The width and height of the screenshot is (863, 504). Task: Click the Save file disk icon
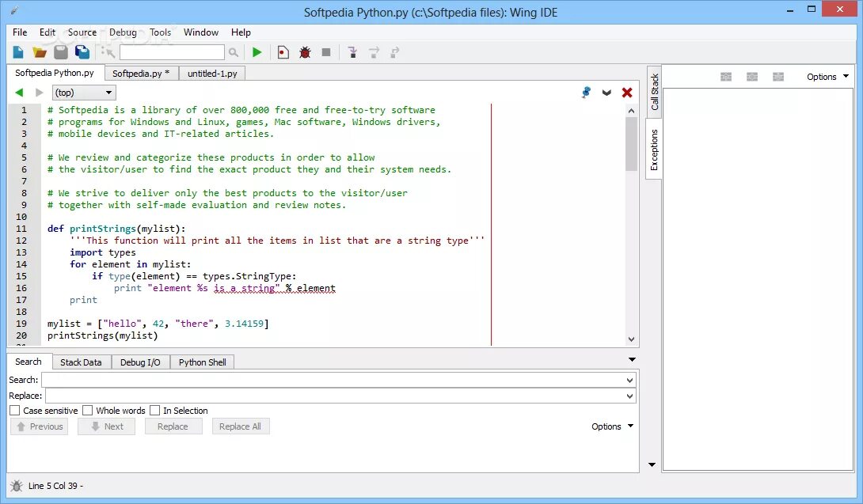[60, 52]
